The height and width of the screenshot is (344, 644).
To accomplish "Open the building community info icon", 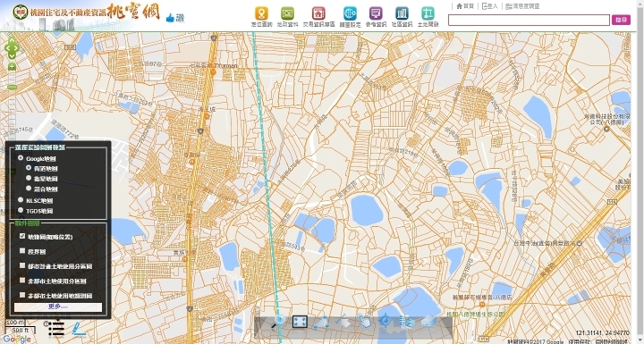I will 402,13.
